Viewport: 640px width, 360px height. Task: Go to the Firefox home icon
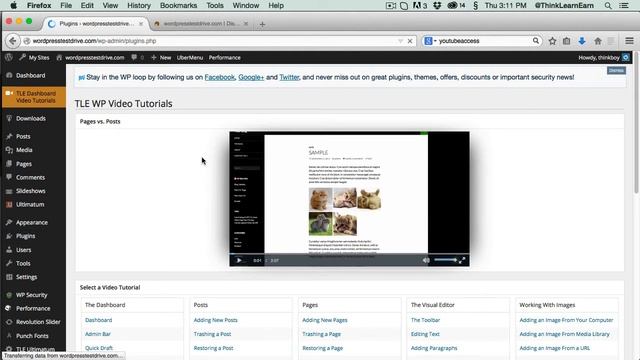[598, 41]
